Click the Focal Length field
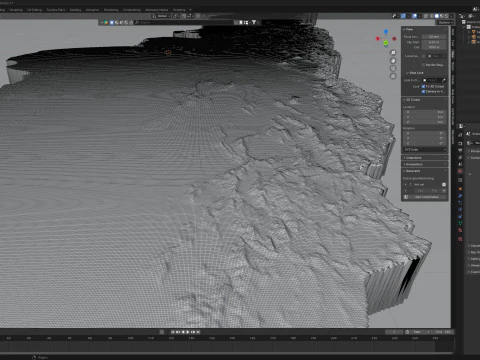The image size is (480, 360). click(434, 37)
